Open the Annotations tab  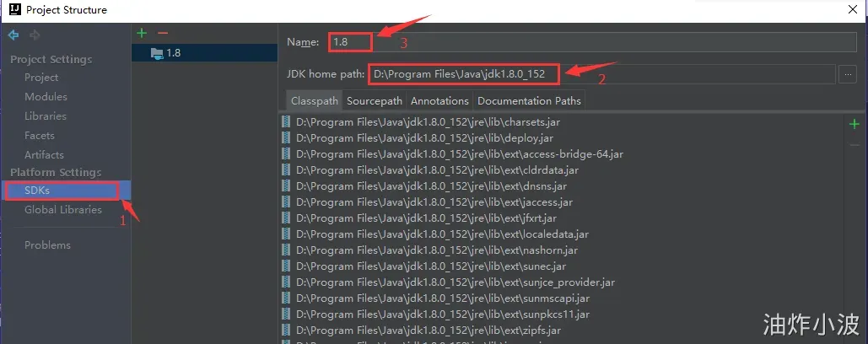click(439, 101)
